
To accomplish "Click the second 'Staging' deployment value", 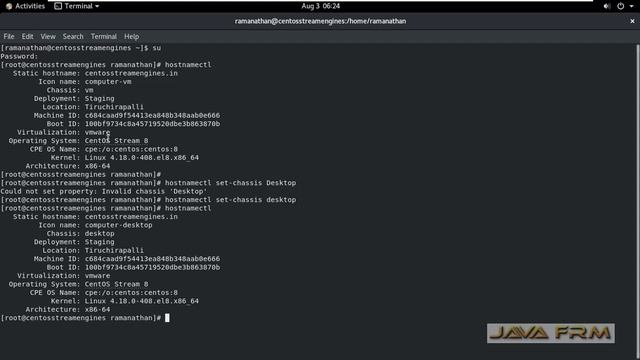I will [x=99, y=242].
